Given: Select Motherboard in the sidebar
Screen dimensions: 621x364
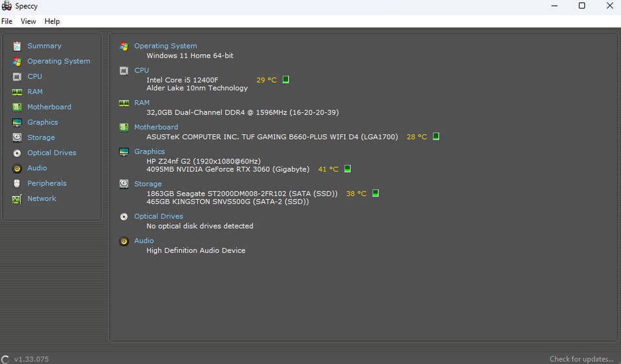Looking at the screenshot, I should [49, 107].
